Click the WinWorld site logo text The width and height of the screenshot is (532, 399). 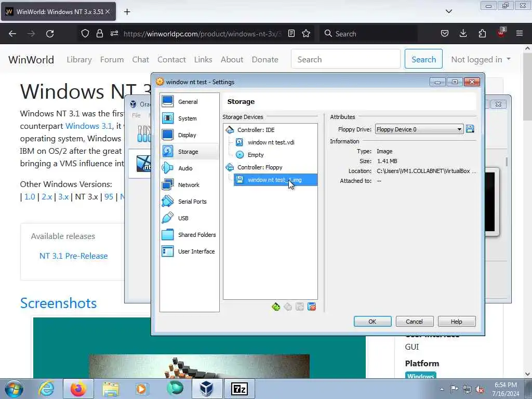point(31,60)
